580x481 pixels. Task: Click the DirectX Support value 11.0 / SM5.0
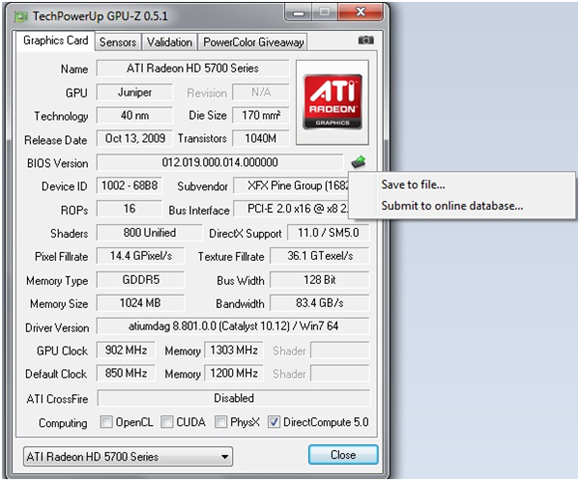(x=328, y=233)
